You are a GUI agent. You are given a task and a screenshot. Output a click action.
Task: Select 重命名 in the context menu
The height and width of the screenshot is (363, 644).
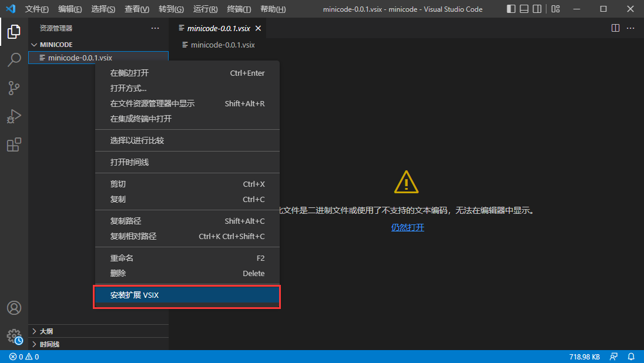coord(187,258)
